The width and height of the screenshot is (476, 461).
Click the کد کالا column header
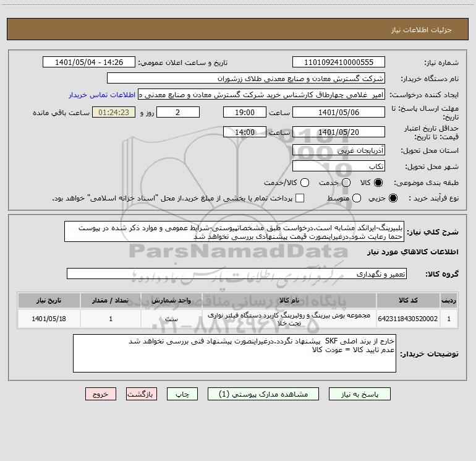[408, 300]
